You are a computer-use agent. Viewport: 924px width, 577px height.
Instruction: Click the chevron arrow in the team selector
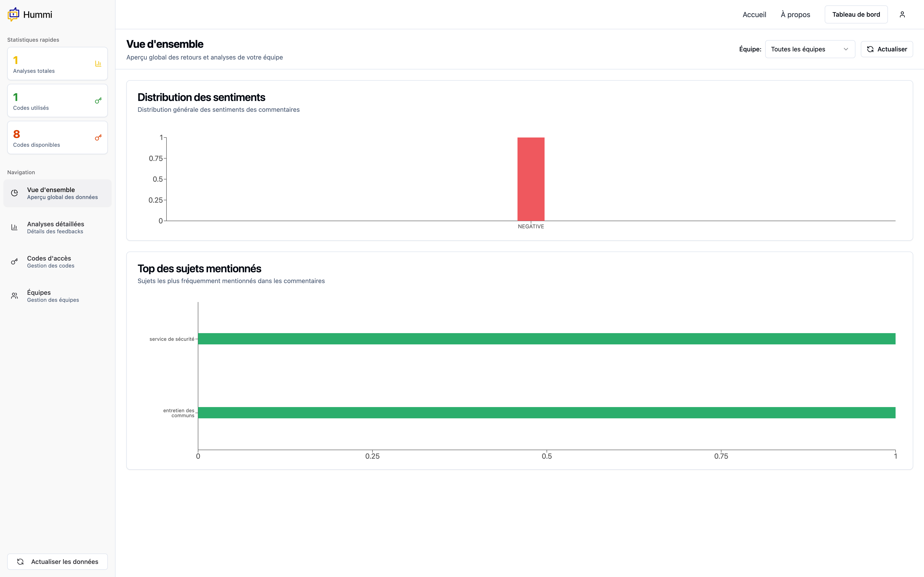846,49
